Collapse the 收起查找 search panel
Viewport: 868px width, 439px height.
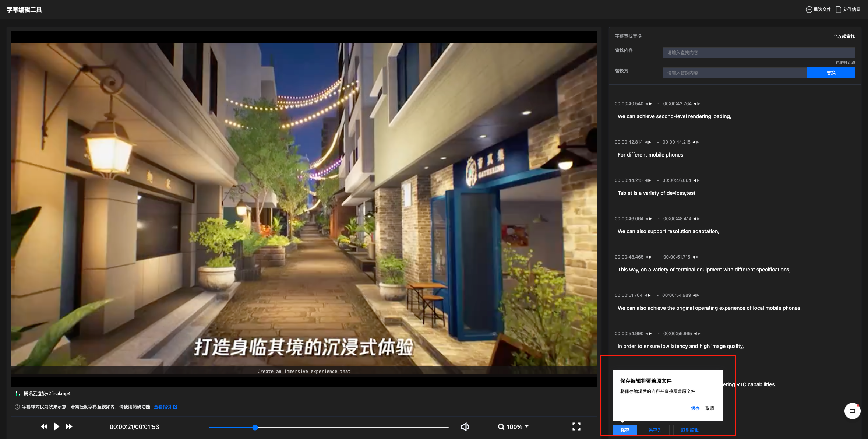point(844,36)
